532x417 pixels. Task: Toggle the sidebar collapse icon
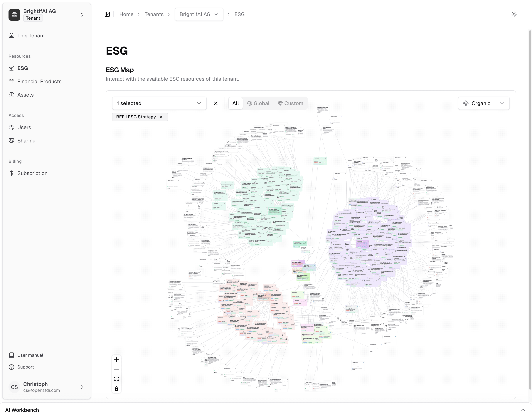(107, 14)
